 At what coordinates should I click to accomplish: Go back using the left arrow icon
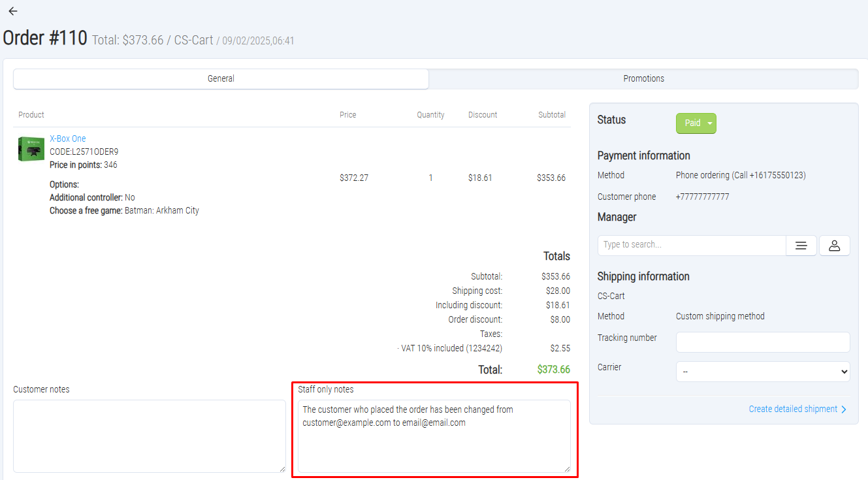[13, 11]
